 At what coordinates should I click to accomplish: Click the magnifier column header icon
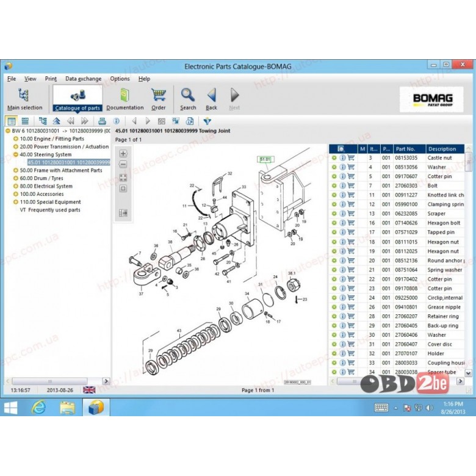pos(341,149)
